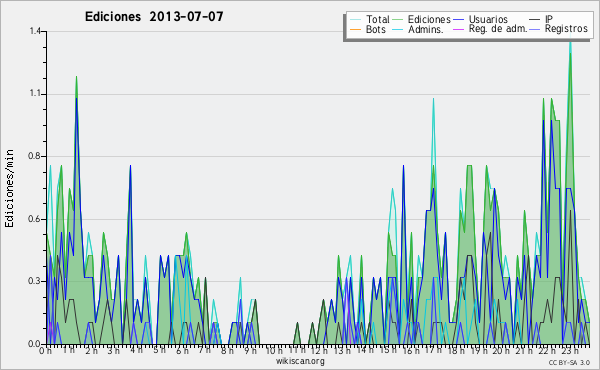Select the 'IP' legend entry

(549, 19)
